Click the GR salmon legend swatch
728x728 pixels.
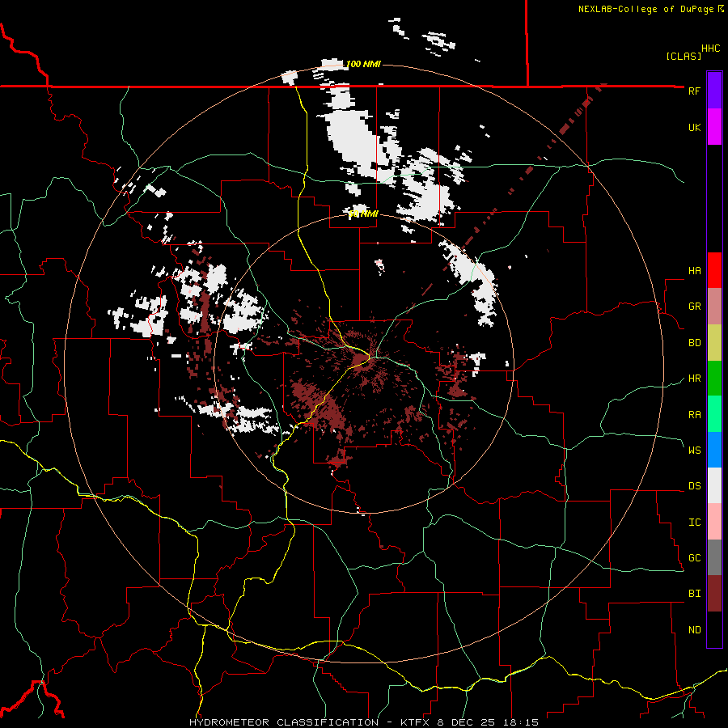(714, 307)
